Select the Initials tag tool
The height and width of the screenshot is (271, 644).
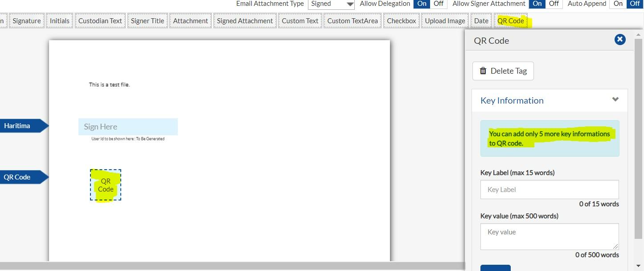coord(60,21)
